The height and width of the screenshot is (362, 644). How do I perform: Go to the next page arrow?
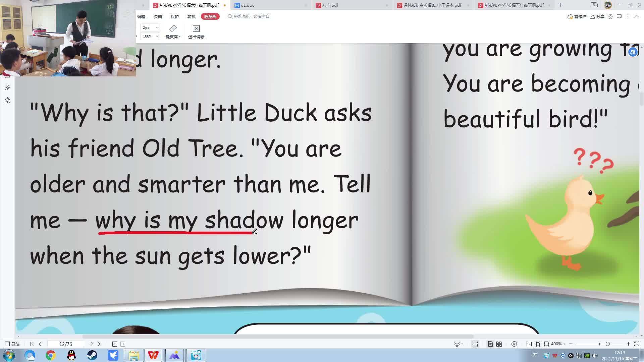pos(91,344)
